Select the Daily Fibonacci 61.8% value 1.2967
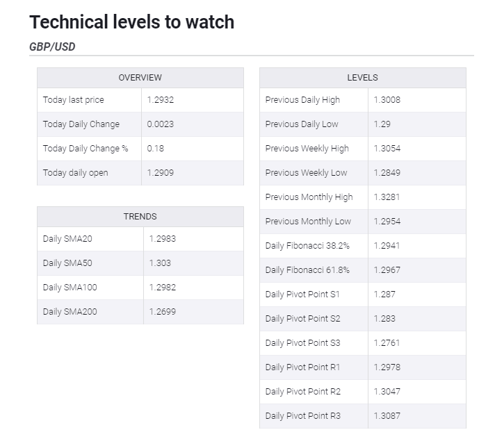 click(387, 270)
